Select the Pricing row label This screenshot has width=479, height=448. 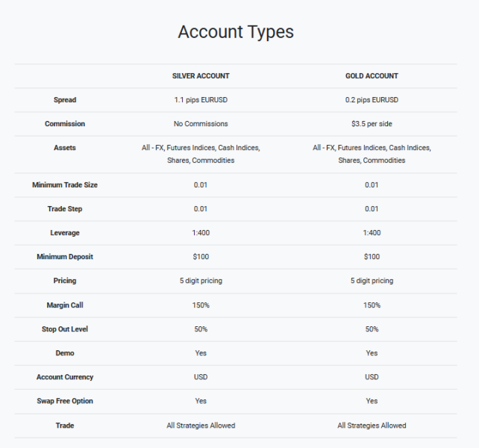pos(65,281)
